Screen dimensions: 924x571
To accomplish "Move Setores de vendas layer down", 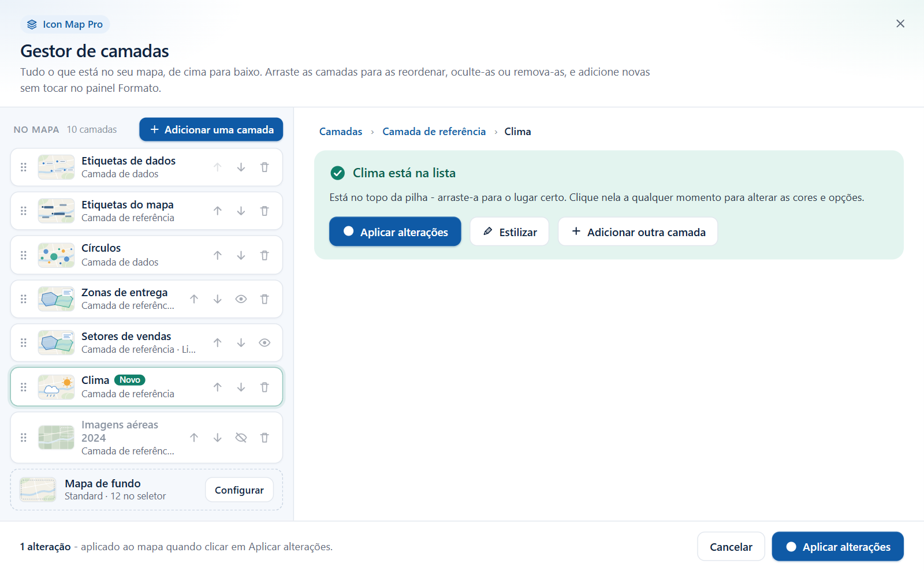I will 241,343.
